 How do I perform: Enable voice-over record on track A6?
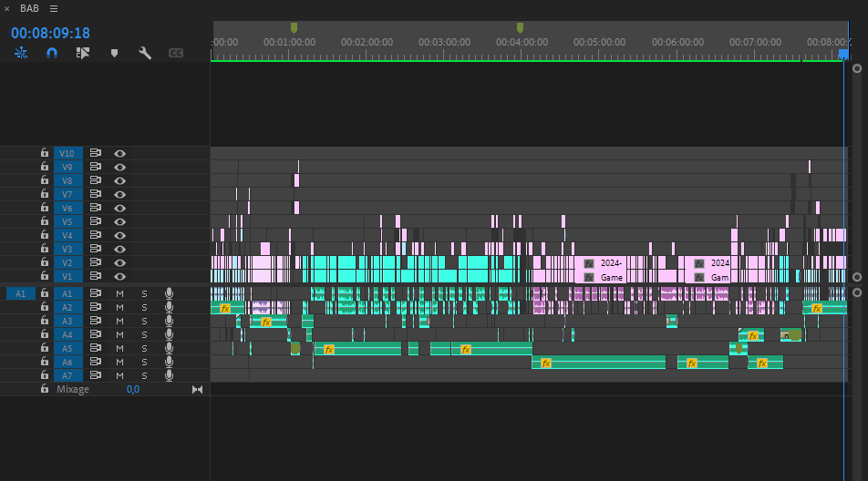pyautogui.click(x=169, y=362)
